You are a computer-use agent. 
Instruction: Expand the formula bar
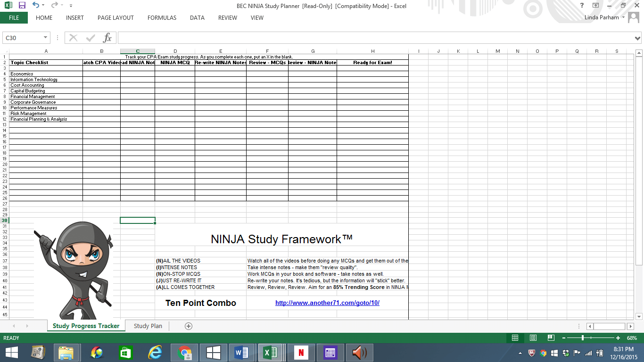638,38
